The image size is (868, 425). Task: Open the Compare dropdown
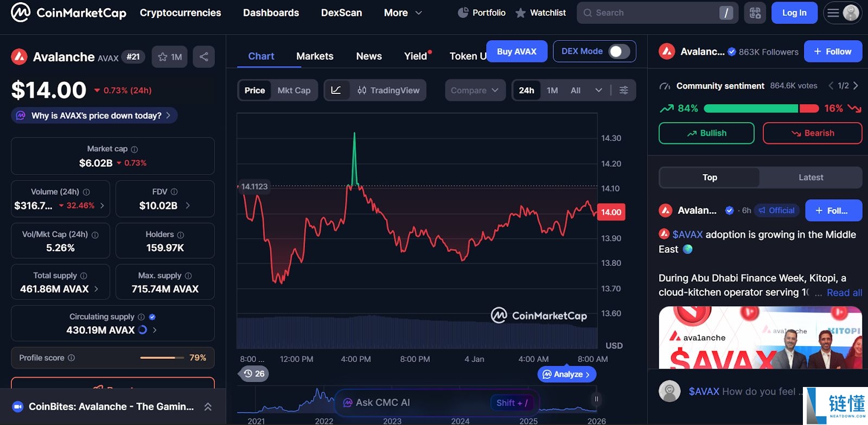point(475,91)
